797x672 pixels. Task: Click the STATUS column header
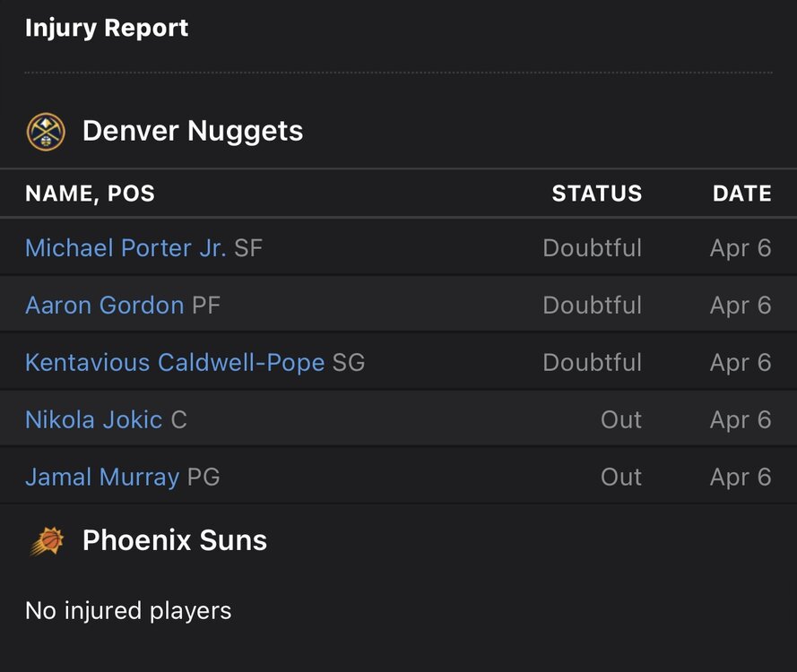596,194
